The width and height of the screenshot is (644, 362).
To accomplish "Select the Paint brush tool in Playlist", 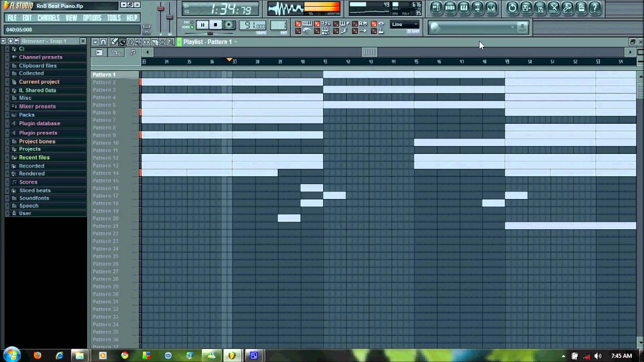I will click(x=122, y=42).
